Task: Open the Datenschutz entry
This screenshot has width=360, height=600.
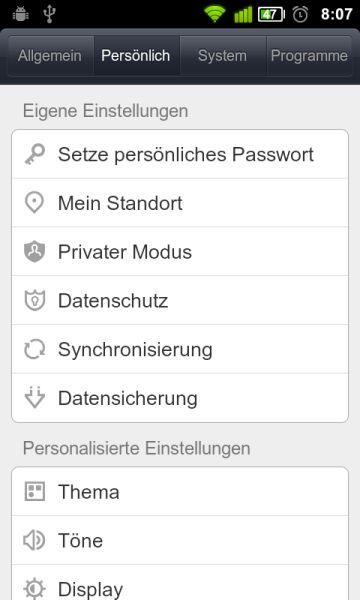Action: coord(180,300)
